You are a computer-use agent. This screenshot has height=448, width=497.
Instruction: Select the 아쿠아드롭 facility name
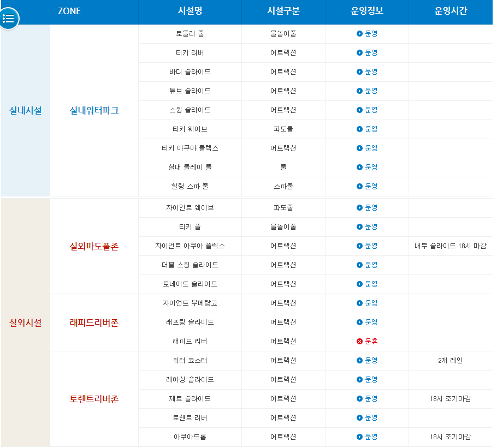coord(190,437)
